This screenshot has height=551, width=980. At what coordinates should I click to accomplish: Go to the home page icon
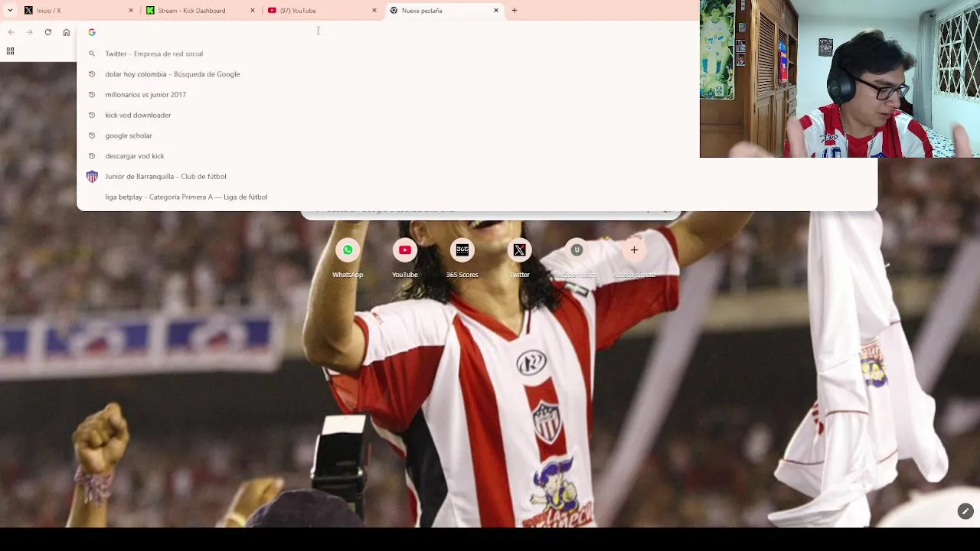click(x=67, y=32)
